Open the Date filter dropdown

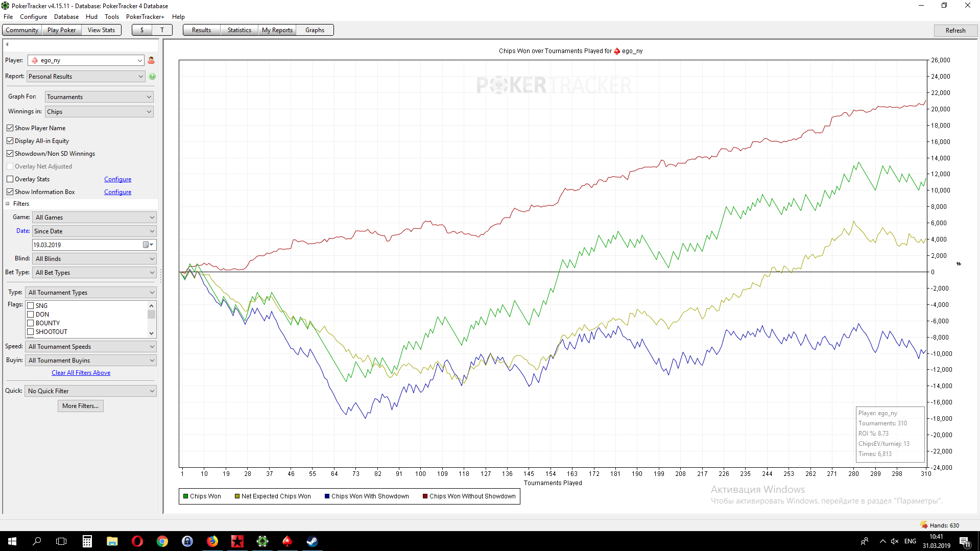pos(94,231)
